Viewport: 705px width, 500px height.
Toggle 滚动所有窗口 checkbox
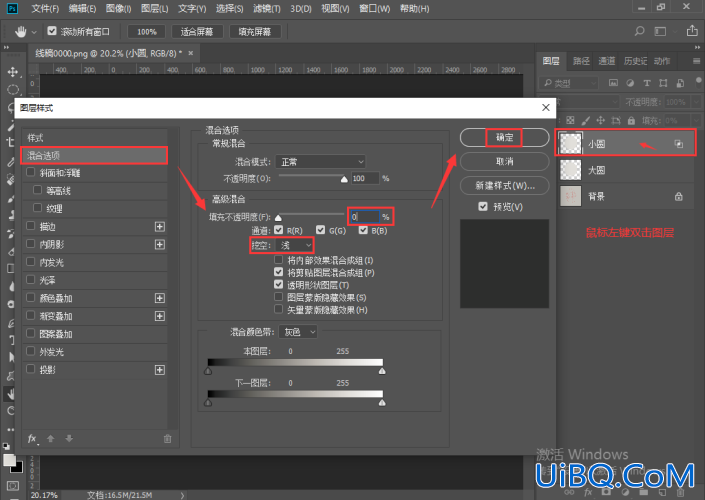click(52, 31)
